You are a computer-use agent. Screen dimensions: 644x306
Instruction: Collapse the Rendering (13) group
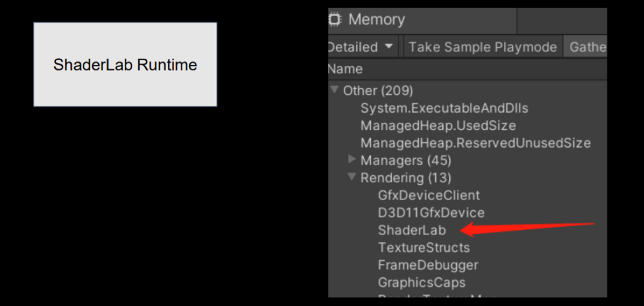(352, 177)
